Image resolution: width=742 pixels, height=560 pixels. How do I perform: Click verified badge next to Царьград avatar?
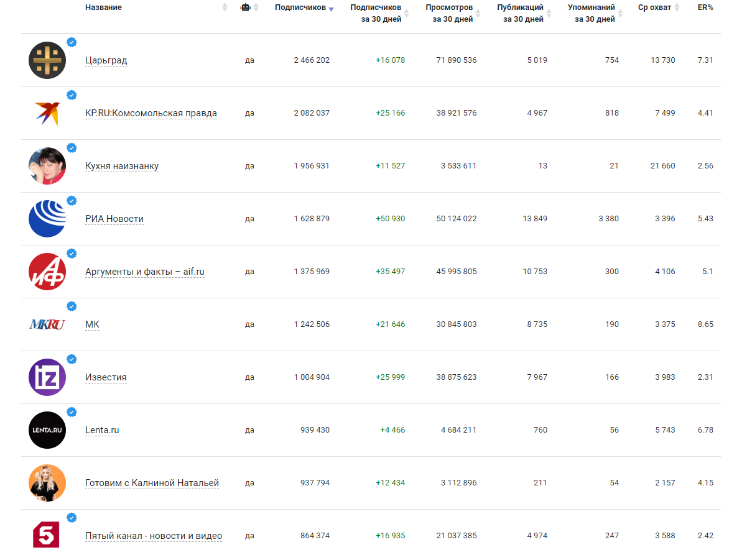click(72, 42)
